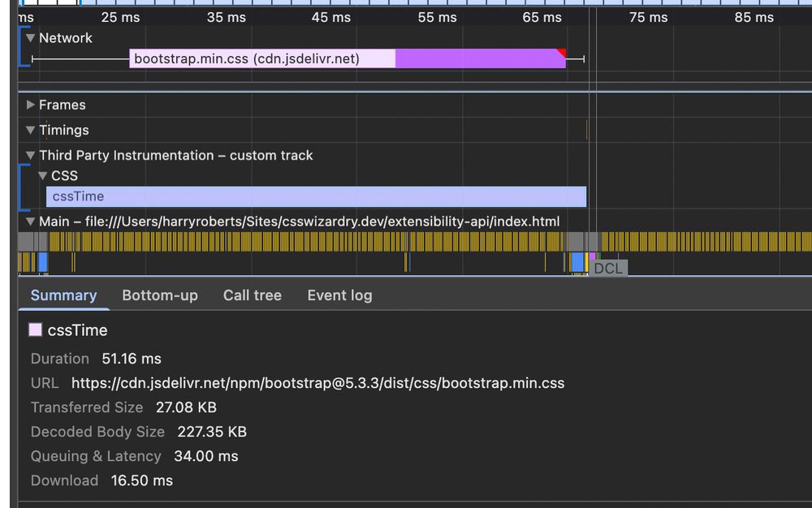Click the cssTime color swatch in Summary

(x=35, y=329)
